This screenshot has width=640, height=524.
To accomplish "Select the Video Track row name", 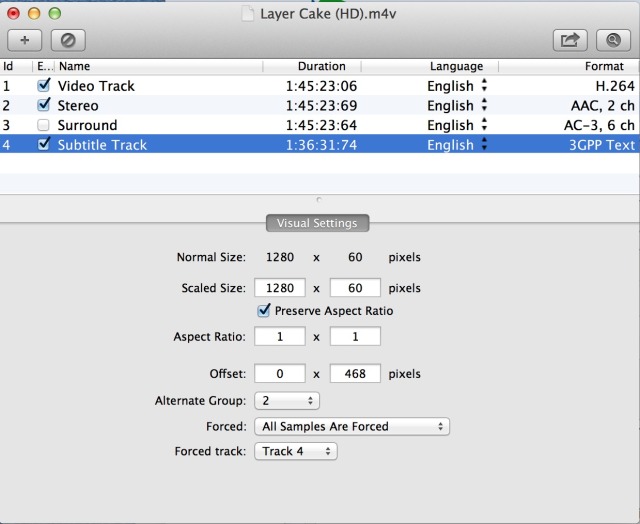I will pos(96,86).
